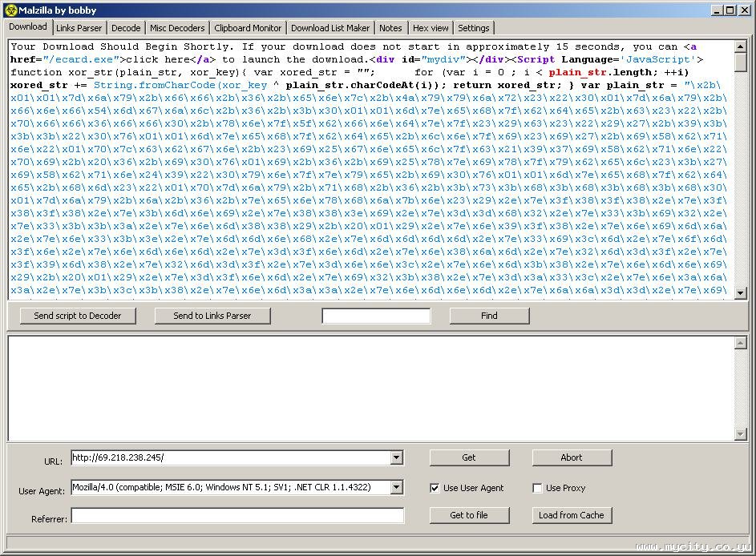This screenshot has height=556, width=756.
Task: Click lower pane scrollbar up arrow
Action: point(741,343)
